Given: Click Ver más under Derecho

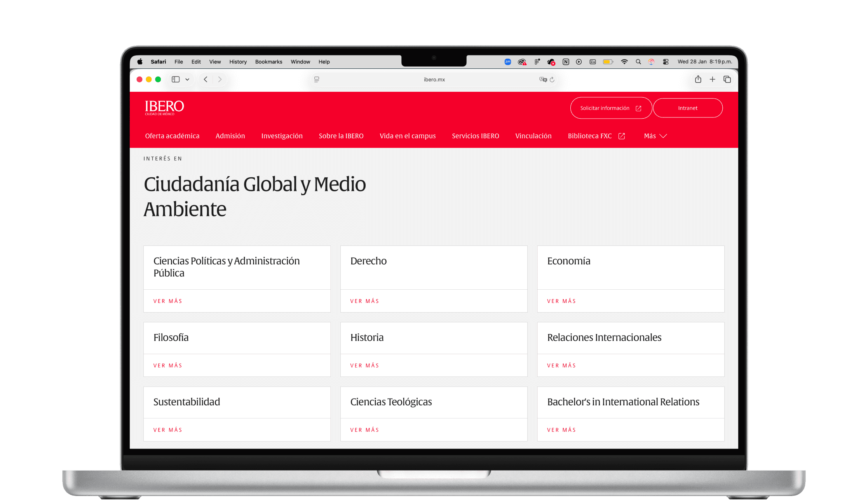Looking at the screenshot, I should click(x=364, y=301).
